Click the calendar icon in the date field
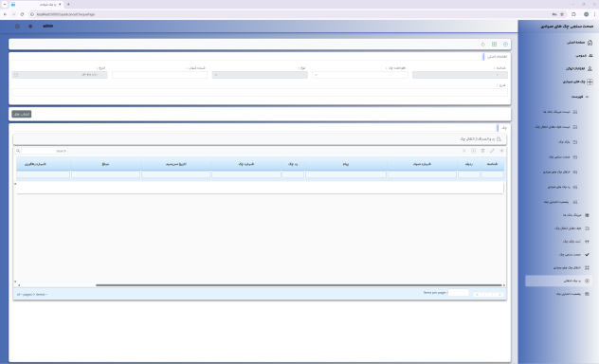 16,75
